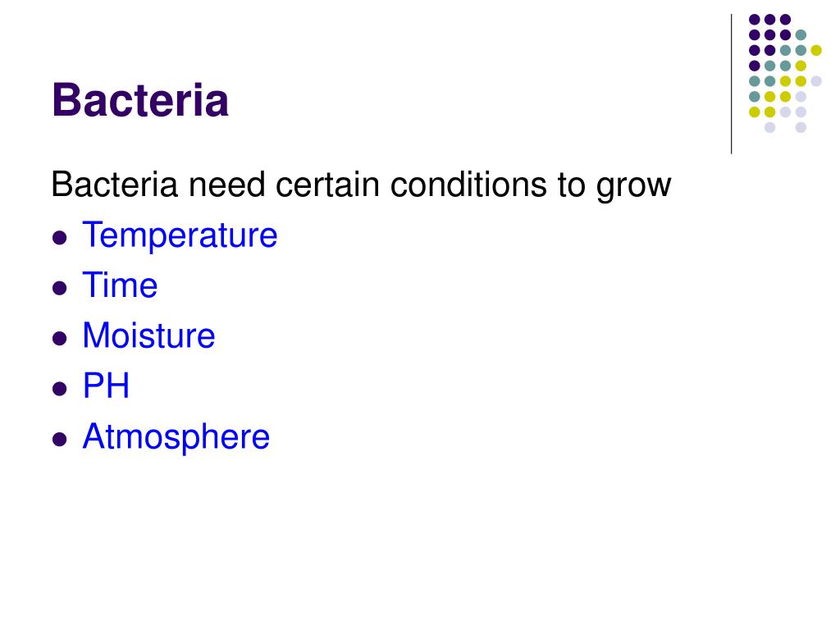Click the bullet dot before PH
The height and width of the screenshot is (630, 840).
(x=60, y=389)
